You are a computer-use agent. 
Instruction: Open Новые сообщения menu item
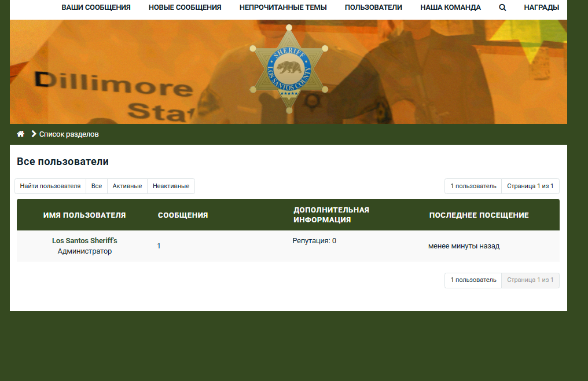(x=185, y=8)
